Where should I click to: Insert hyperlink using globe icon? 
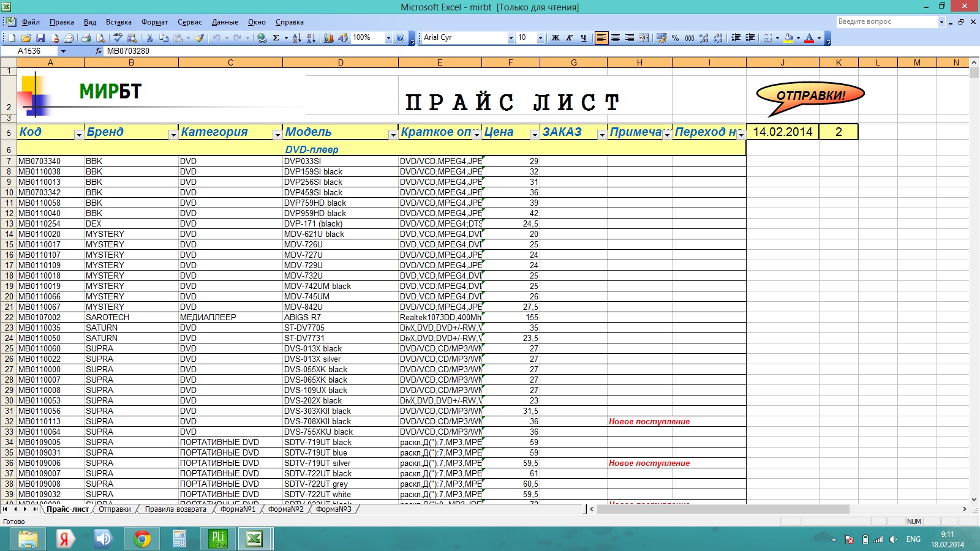(x=262, y=38)
